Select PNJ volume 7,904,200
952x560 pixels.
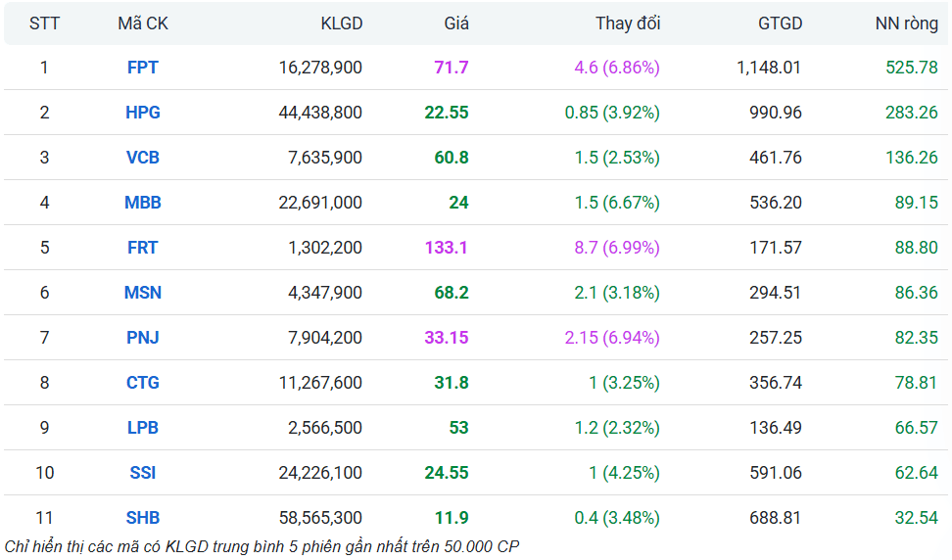tap(325, 338)
